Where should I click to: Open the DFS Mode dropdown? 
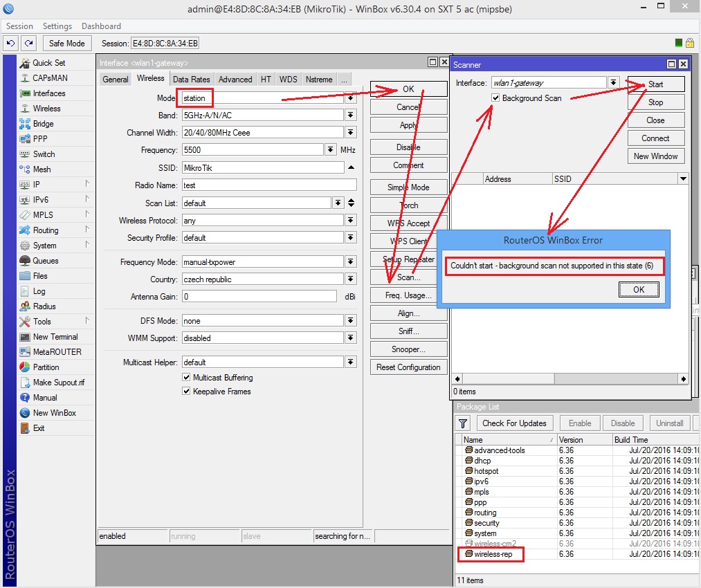350,321
